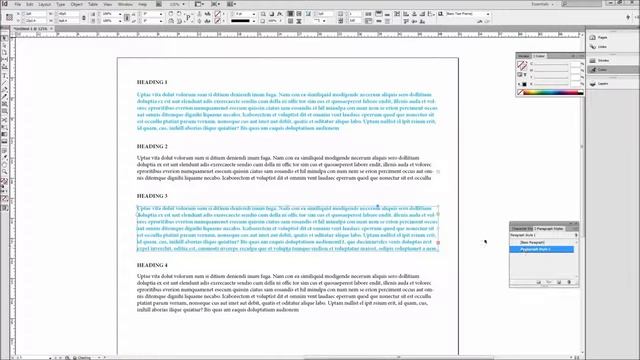
Task: Click the Flip Vertical icon
Action: click(179, 21)
